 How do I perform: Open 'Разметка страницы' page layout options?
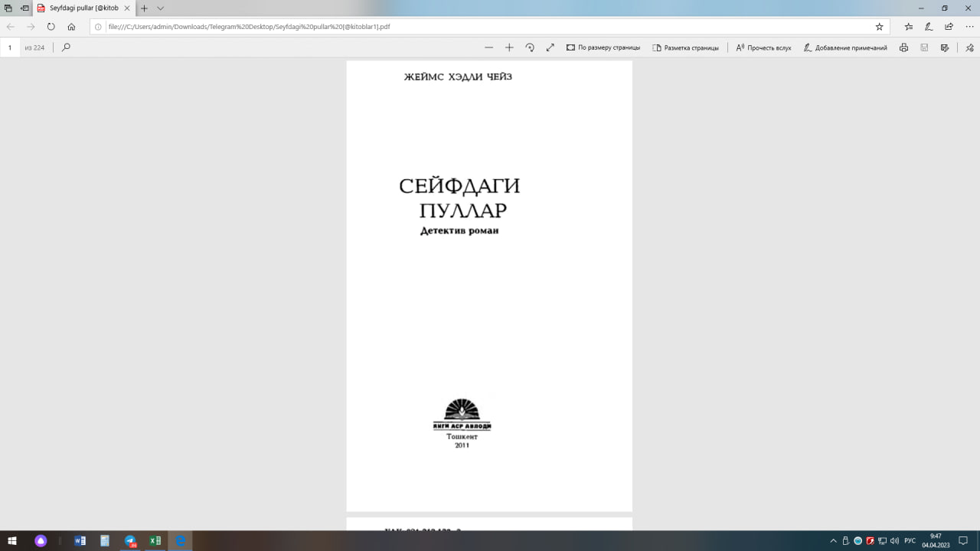[685, 47]
